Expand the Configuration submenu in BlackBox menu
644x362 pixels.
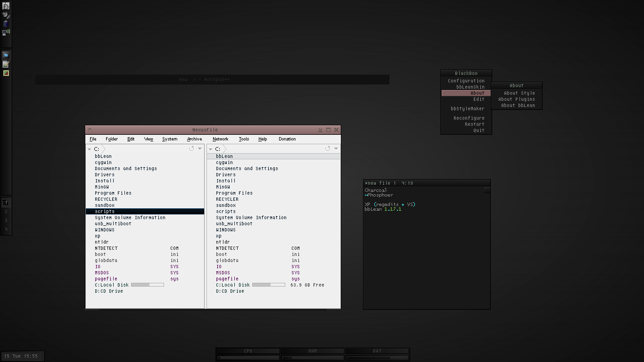466,81
